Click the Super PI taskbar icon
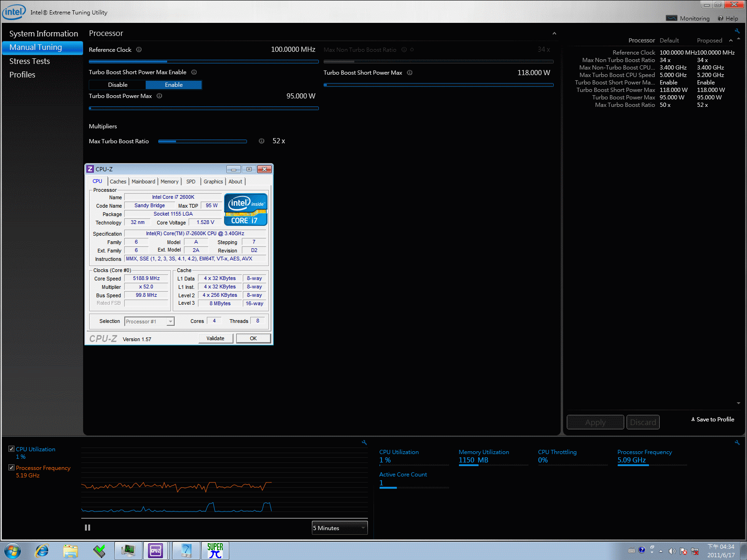 (215, 551)
